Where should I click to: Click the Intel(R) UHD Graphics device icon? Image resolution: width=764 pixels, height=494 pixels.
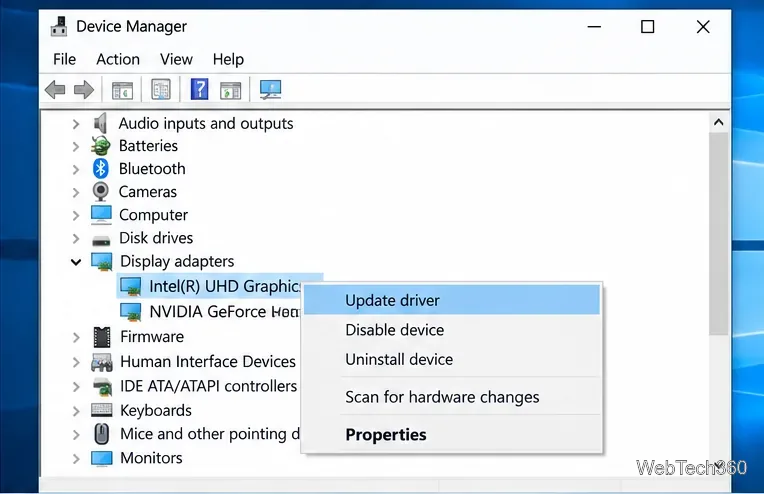point(131,286)
